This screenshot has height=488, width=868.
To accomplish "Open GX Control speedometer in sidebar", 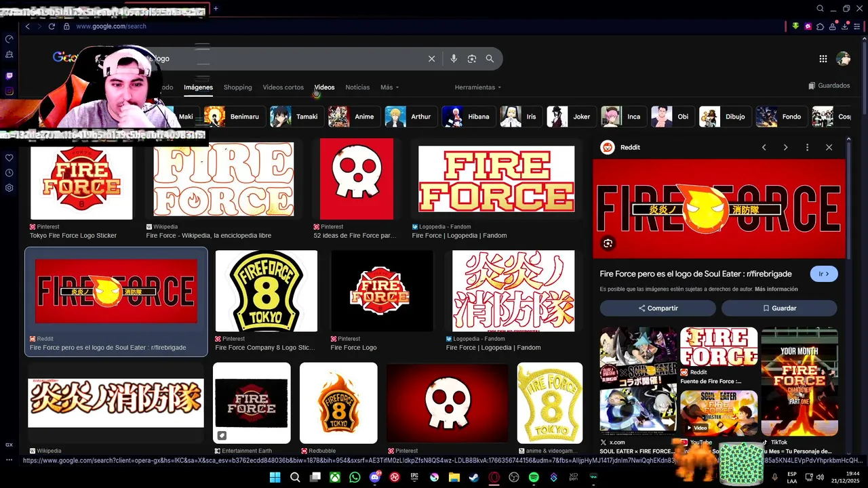I will 9,39.
